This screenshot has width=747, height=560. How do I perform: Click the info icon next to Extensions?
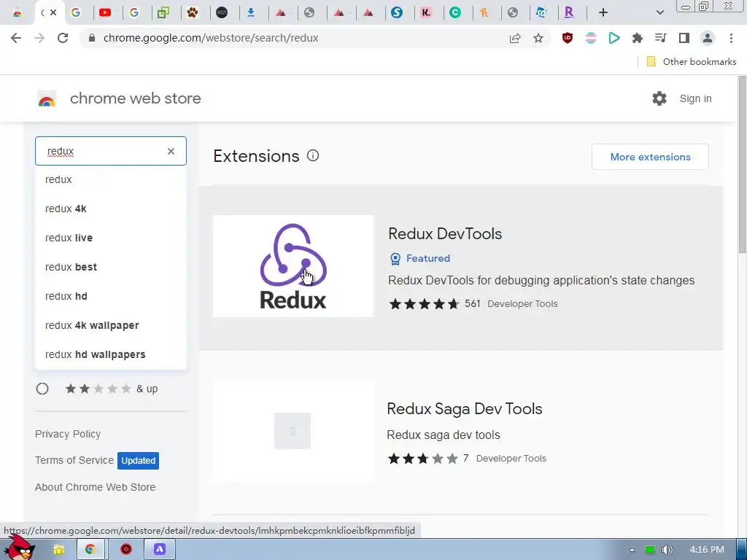point(313,156)
